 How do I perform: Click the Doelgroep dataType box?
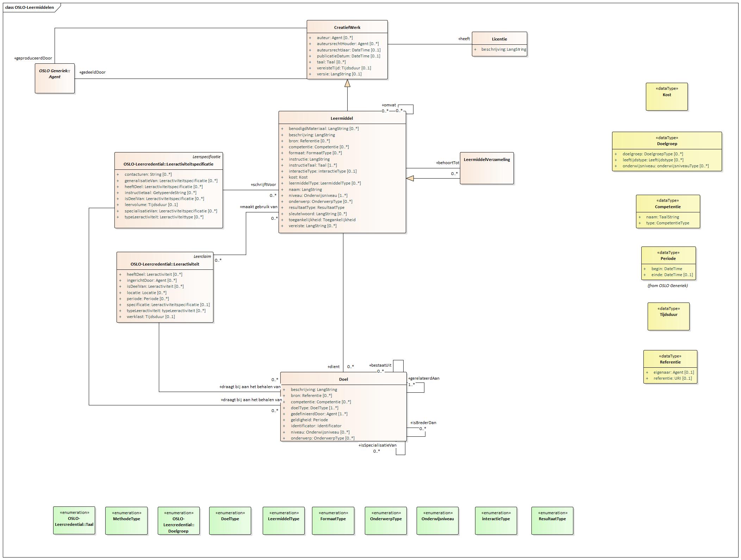(x=666, y=144)
